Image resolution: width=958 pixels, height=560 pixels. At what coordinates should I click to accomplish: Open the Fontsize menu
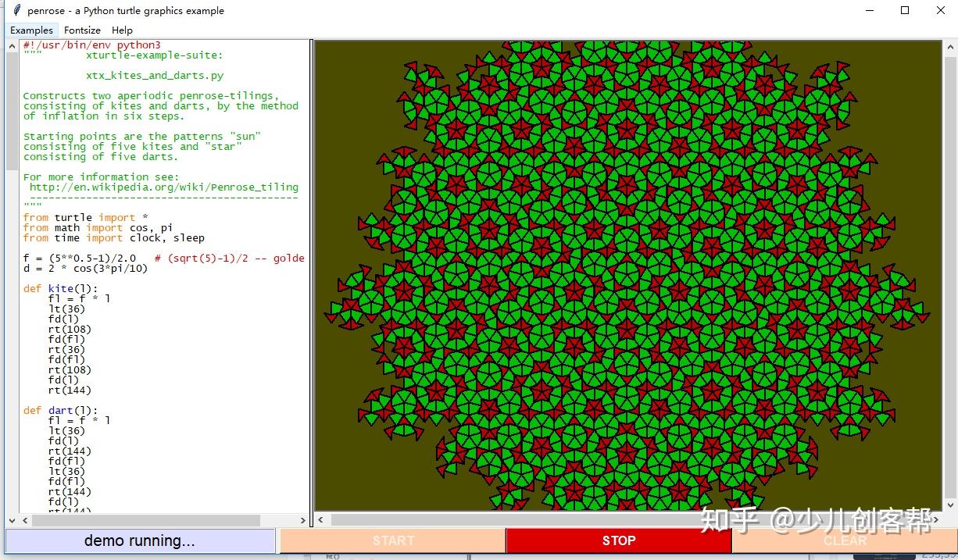82,30
